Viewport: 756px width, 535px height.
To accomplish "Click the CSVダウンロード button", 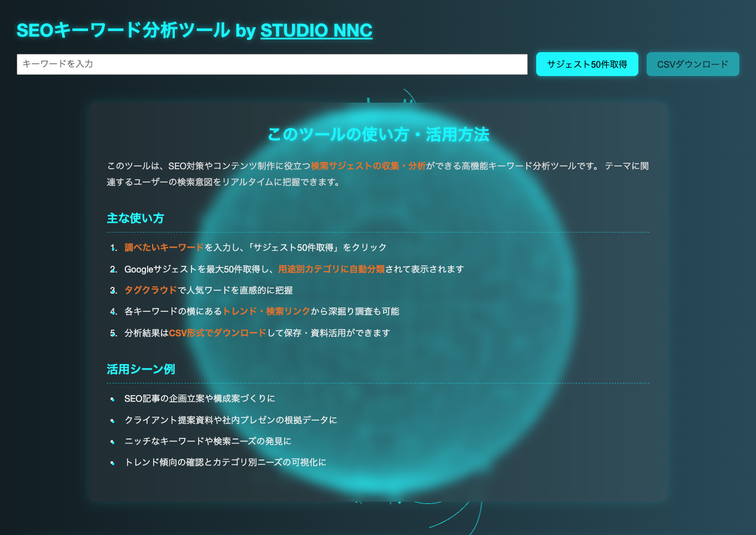I will tap(693, 64).
